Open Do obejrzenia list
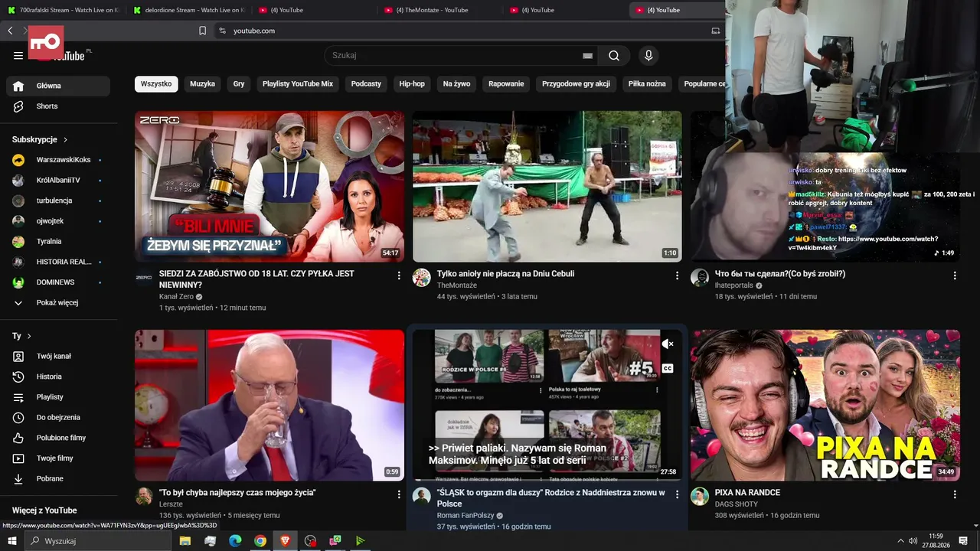 point(58,417)
